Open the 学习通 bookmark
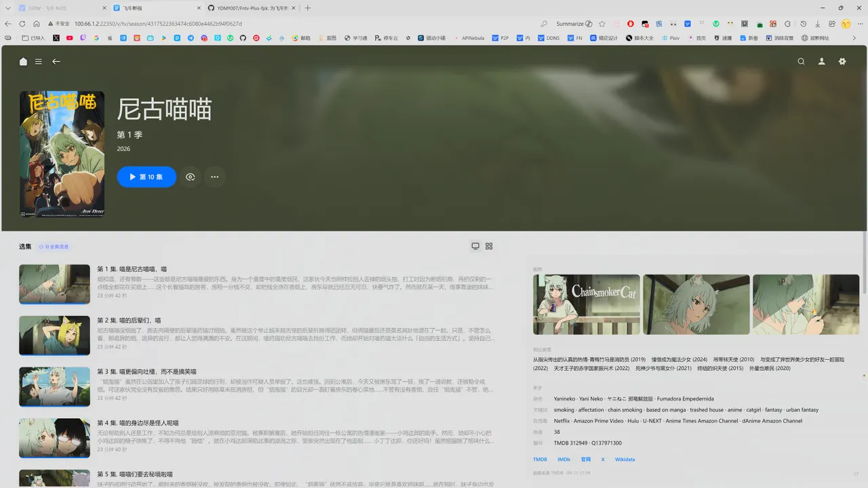 click(x=356, y=38)
